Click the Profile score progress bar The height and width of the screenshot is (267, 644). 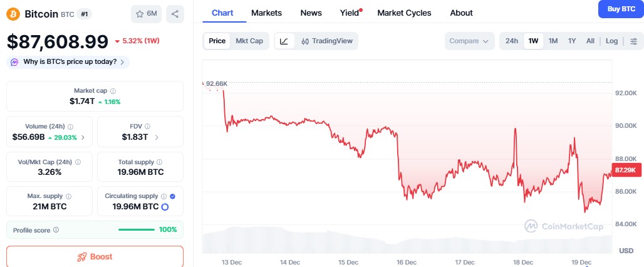pyautogui.click(x=137, y=230)
